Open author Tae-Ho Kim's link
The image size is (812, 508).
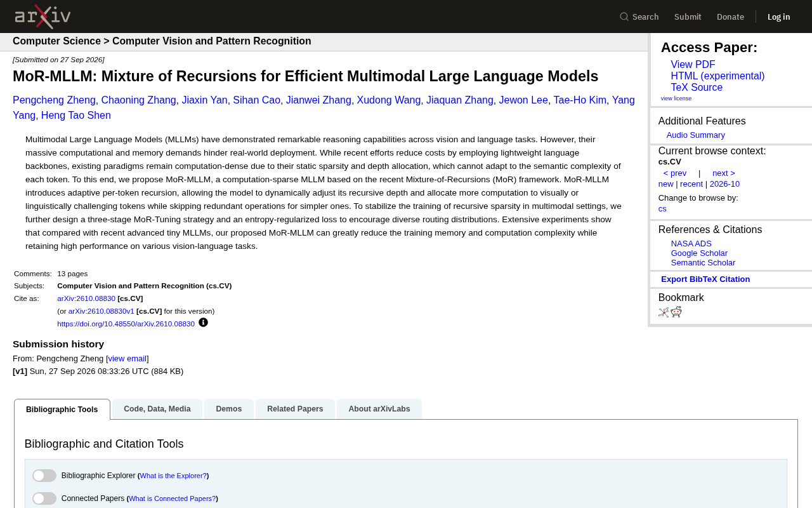pyautogui.click(x=580, y=100)
